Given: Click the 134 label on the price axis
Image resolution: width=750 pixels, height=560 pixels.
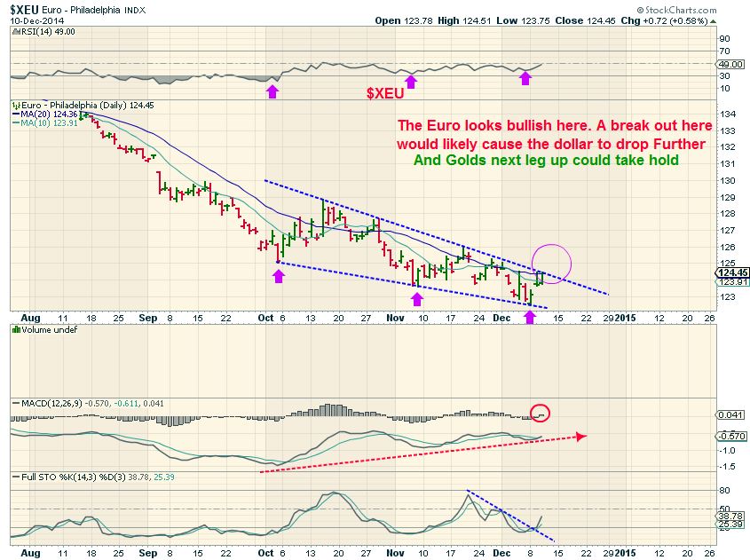Looking at the screenshot, I should coord(728,114).
